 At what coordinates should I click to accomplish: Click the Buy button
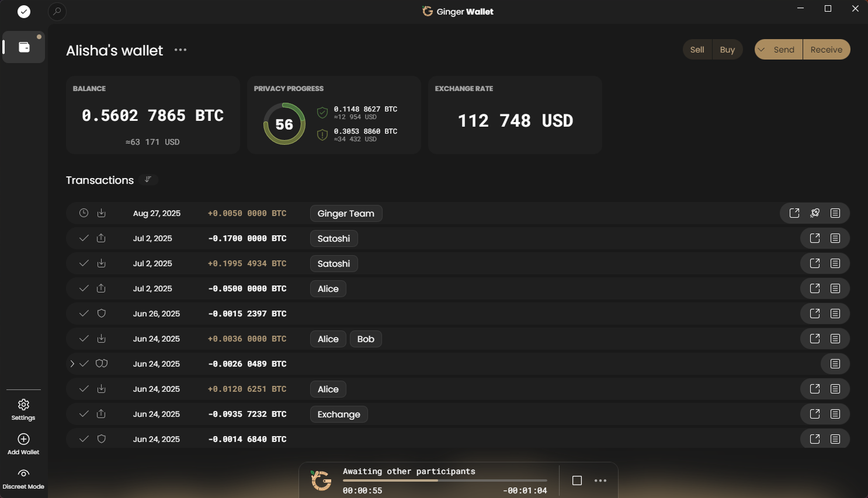pos(728,50)
